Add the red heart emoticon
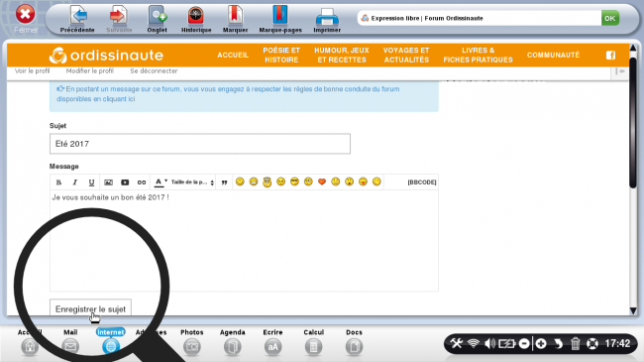Image resolution: width=644 pixels, height=362 pixels. [x=322, y=181]
